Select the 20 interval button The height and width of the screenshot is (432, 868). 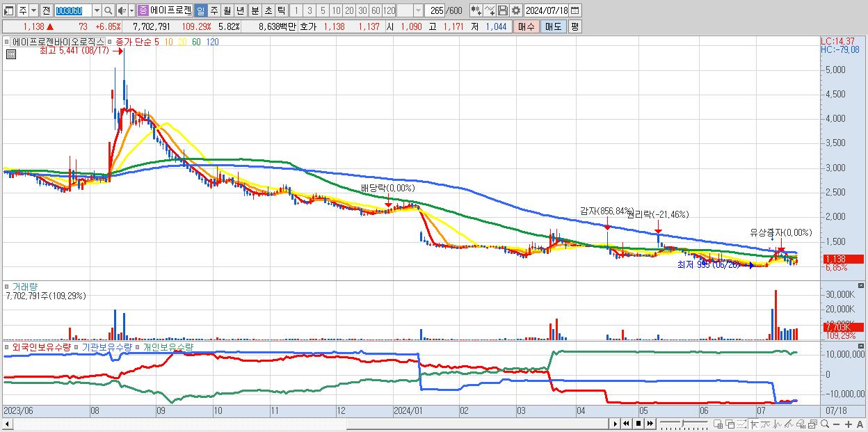click(x=349, y=10)
